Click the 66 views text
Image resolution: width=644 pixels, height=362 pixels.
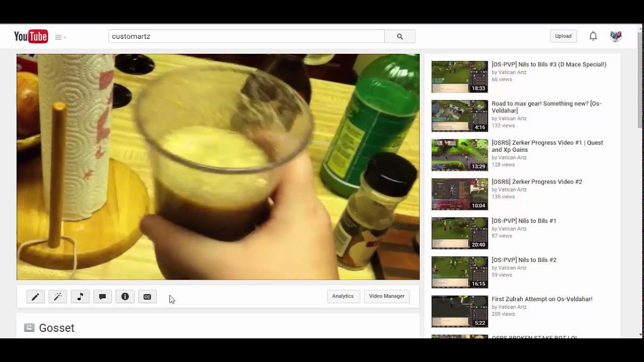pos(502,79)
